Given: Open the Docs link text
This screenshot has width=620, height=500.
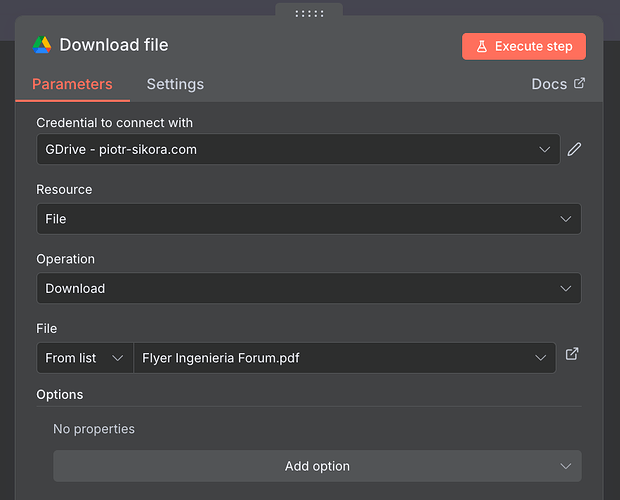Looking at the screenshot, I should (x=549, y=84).
